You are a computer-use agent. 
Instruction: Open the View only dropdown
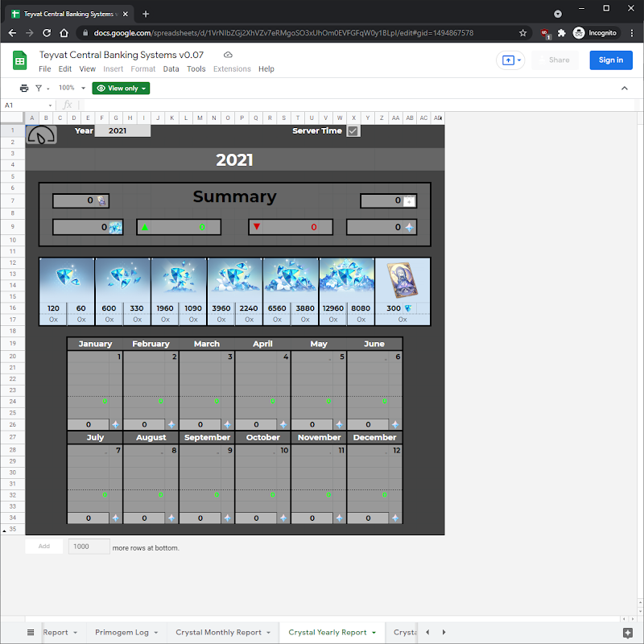[x=121, y=88]
